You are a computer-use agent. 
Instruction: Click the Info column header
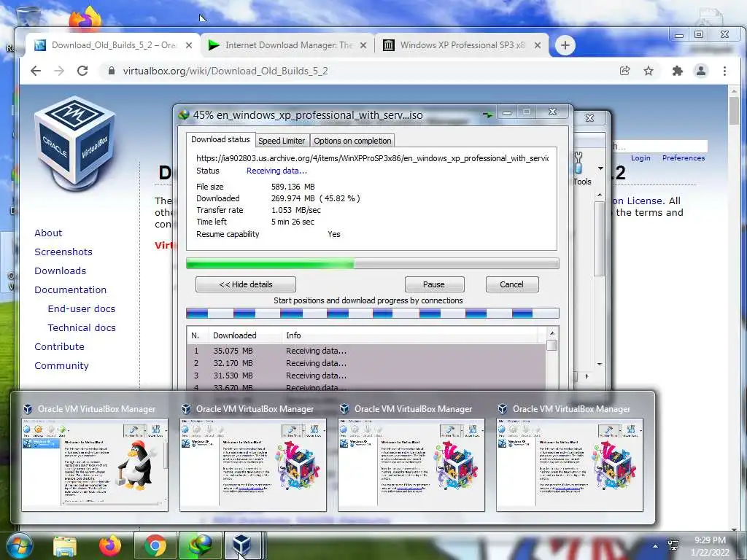point(410,335)
